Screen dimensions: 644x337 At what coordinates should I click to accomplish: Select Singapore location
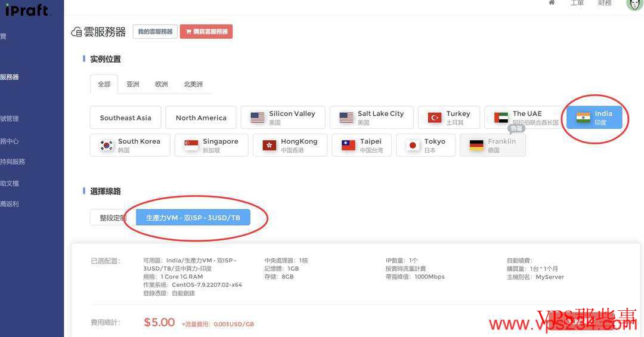click(212, 145)
